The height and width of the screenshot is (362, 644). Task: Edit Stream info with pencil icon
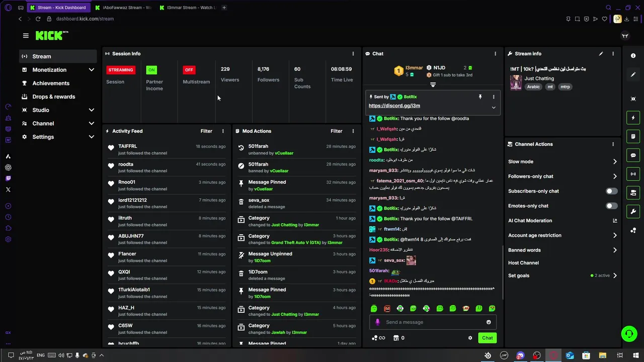(x=601, y=54)
